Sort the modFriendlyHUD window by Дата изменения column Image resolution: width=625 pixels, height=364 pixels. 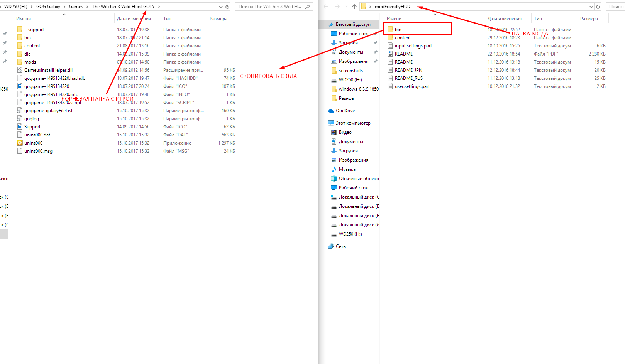point(504,19)
